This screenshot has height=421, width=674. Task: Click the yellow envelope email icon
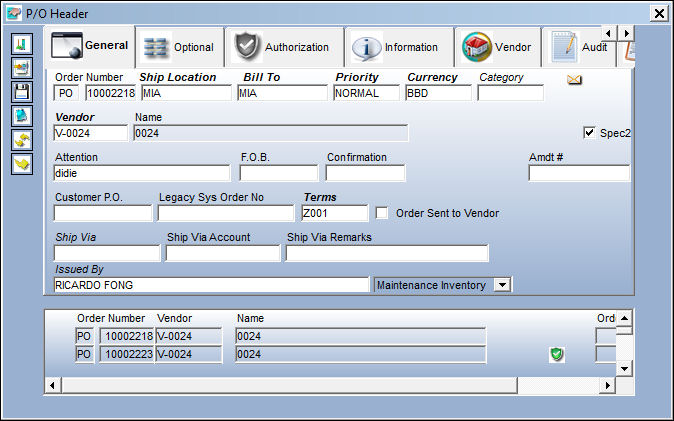tap(574, 80)
